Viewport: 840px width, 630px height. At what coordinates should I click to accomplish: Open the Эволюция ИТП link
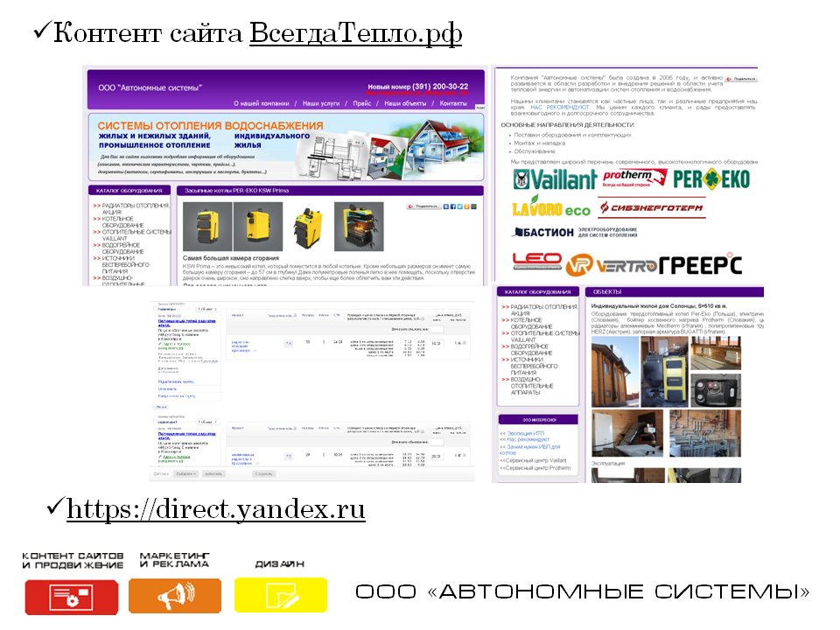tap(526, 433)
